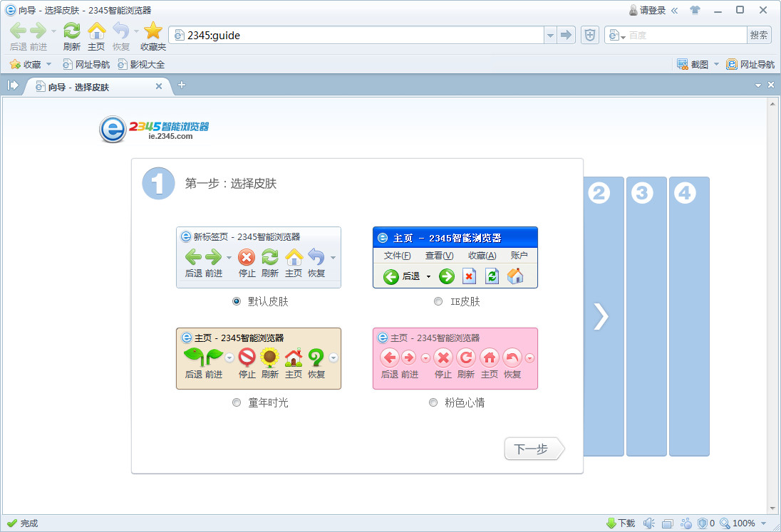Go back with the 后退 arrow
Image resolution: width=781 pixels, height=532 pixels.
(18, 31)
